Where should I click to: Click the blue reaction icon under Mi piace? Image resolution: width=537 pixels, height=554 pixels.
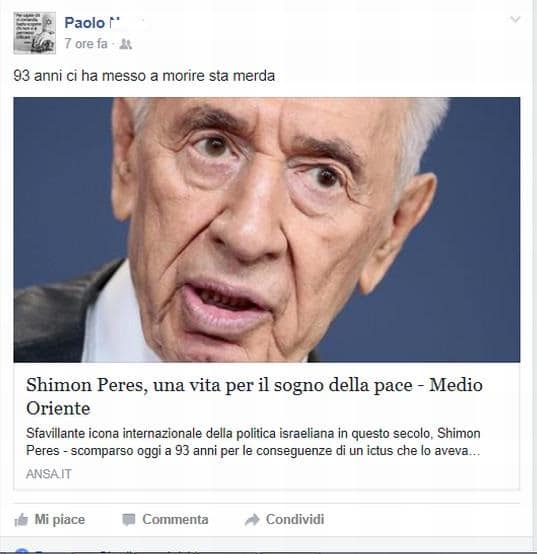[22, 551]
